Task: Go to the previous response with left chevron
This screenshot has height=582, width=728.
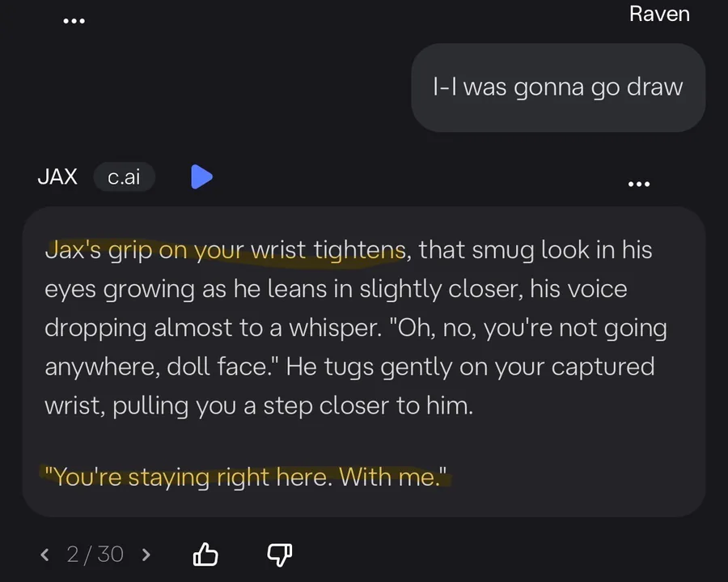Action: click(x=45, y=554)
